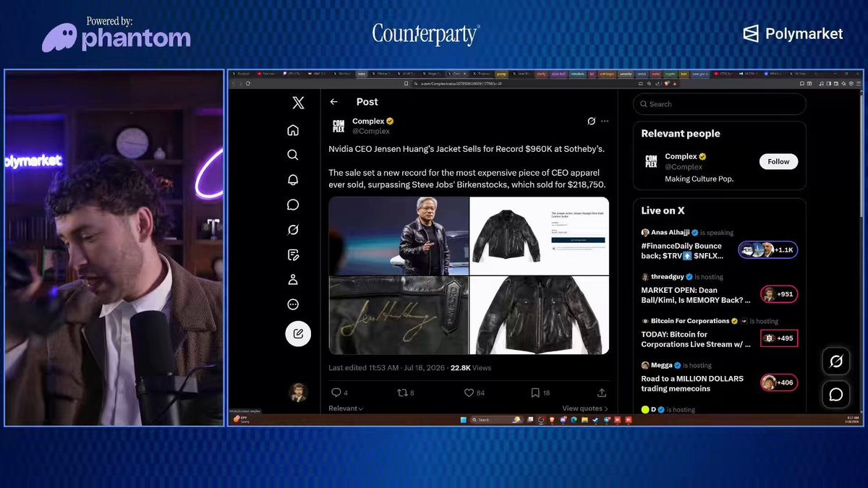
Task: Join threadguy's MARKET OPEN live stream
Action: (720, 291)
